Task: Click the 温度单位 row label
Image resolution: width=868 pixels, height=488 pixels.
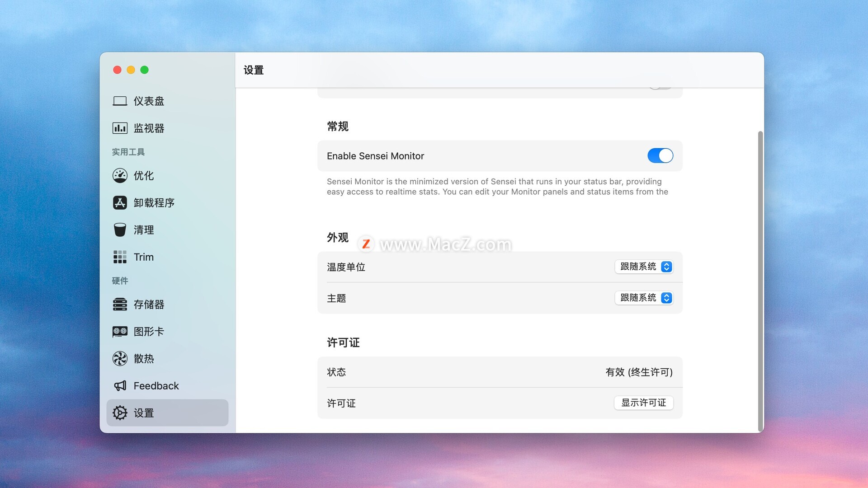Action: point(346,267)
